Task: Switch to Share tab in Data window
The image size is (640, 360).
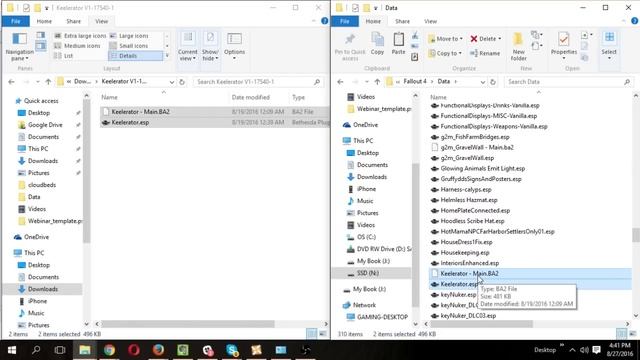Action: 402,21
